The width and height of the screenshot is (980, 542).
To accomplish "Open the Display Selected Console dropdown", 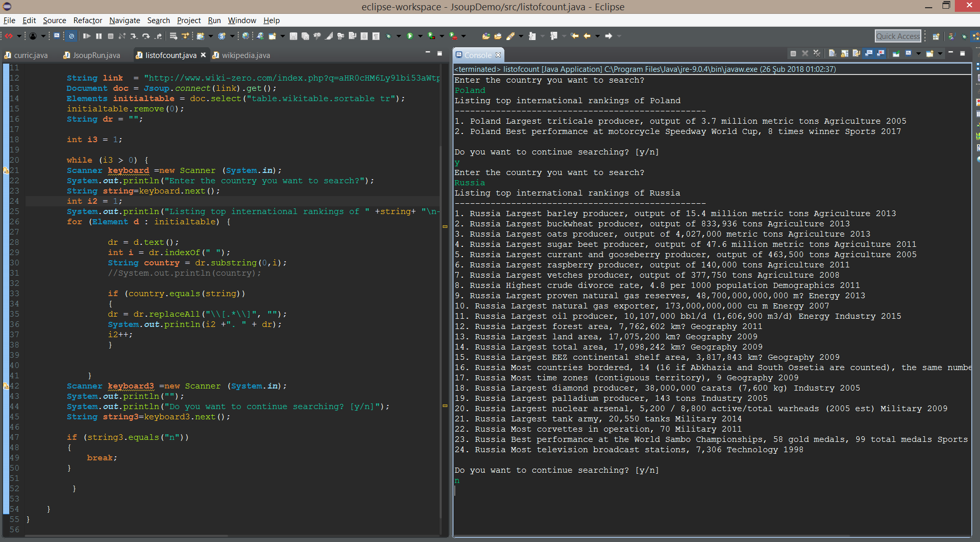I will [918, 53].
